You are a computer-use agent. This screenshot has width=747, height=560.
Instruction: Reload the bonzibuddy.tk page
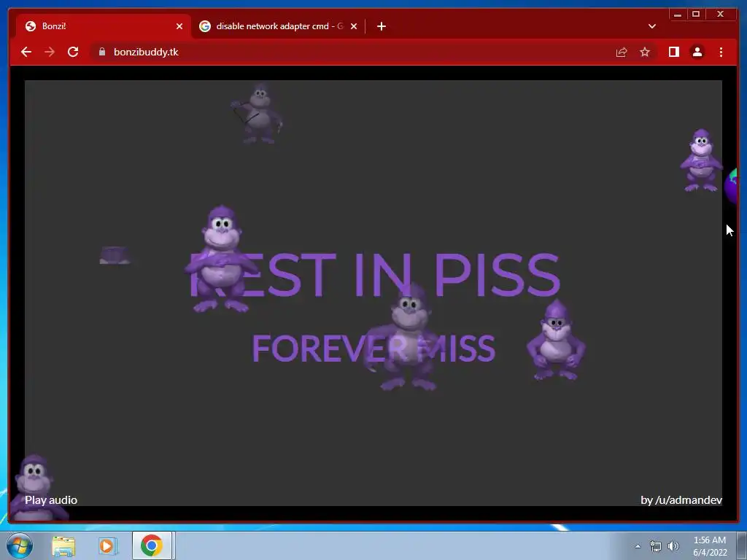[x=73, y=52]
